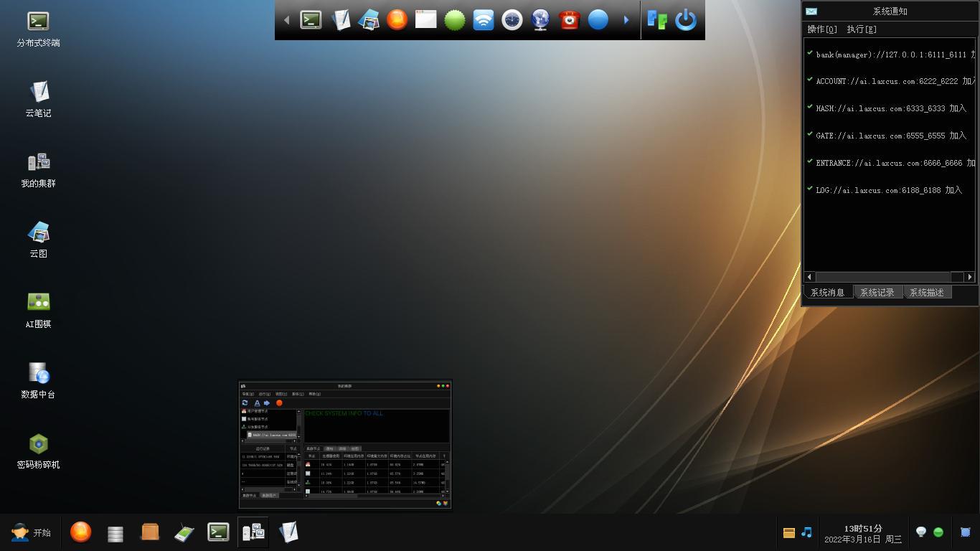The height and width of the screenshot is (551, 980).
Task: Open the 云笔记 desktop icon
Action: [38, 100]
